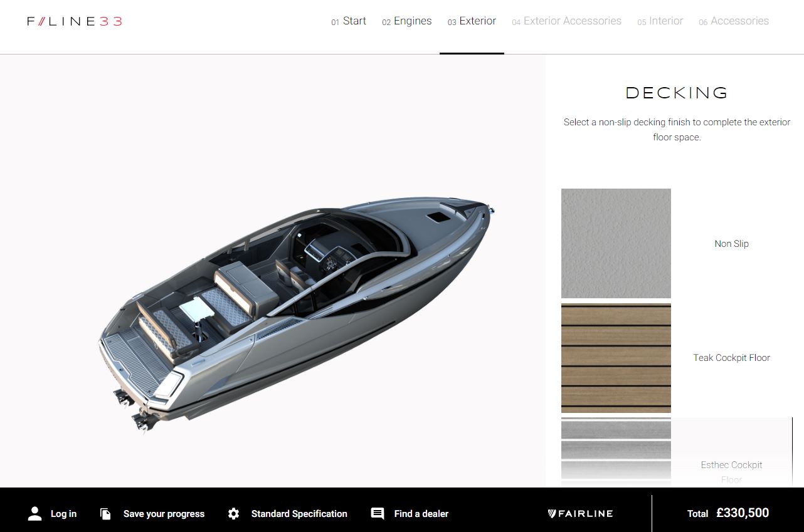Select the 03 Exterior tab
Image resolution: width=804 pixels, height=532 pixels.
point(472,21)
